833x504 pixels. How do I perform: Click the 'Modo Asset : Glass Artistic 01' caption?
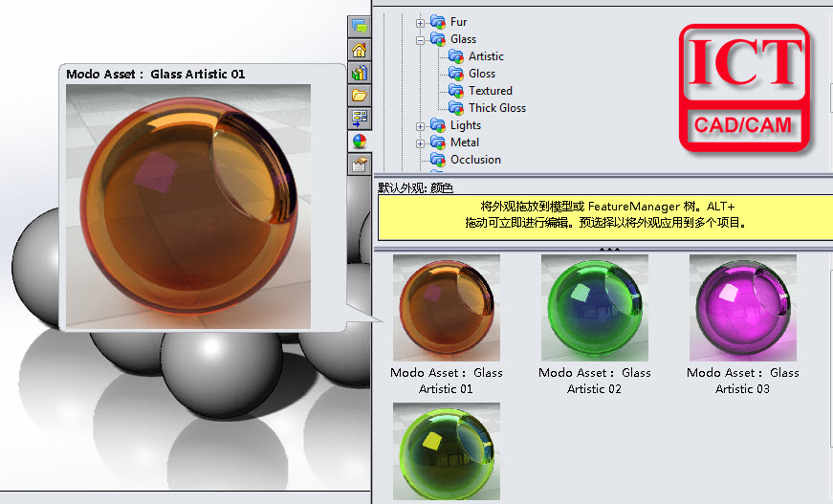pos(447,381)
